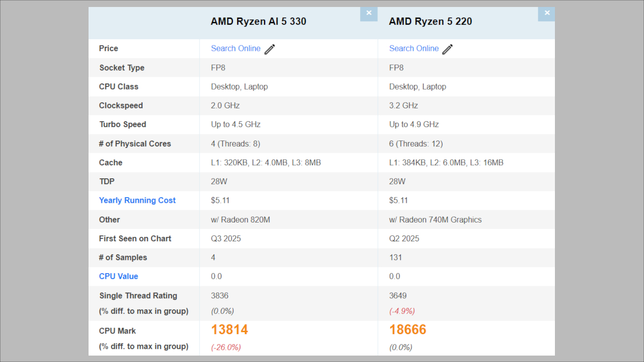Select the CPU Mark score 13814

point(230,329)
